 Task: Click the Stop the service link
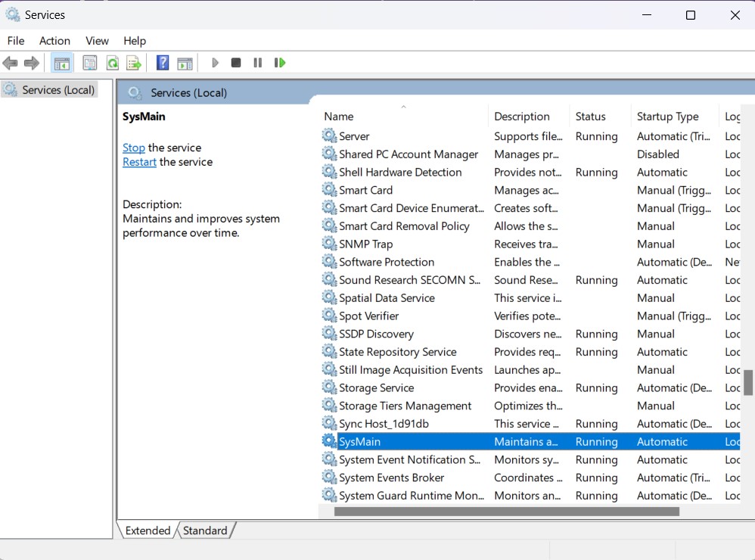134,148
